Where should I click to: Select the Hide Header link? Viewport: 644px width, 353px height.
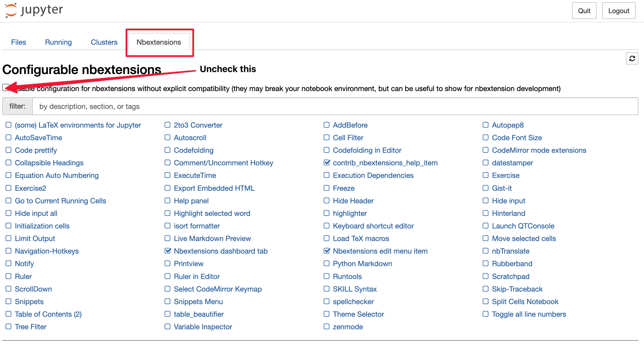(353, 201)
